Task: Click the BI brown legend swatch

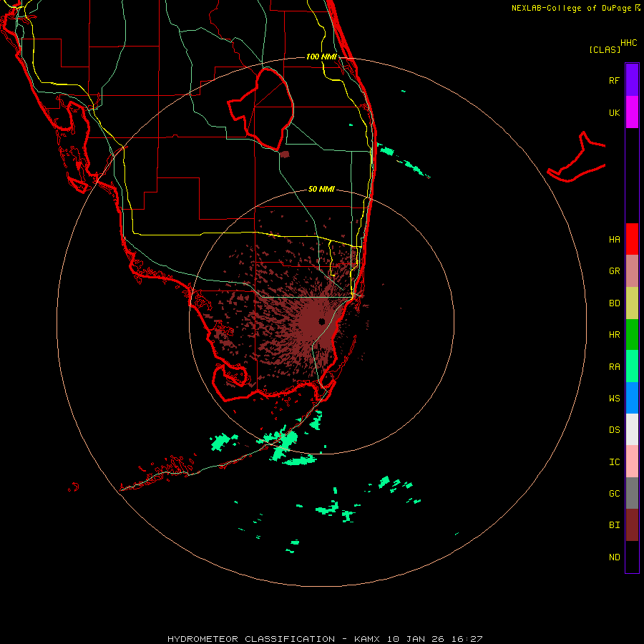Action: point(632,525)
